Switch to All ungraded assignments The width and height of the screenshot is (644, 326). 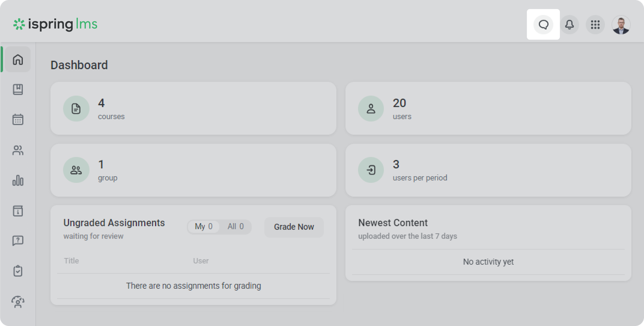pyautogui.click(x=235, y=226)
